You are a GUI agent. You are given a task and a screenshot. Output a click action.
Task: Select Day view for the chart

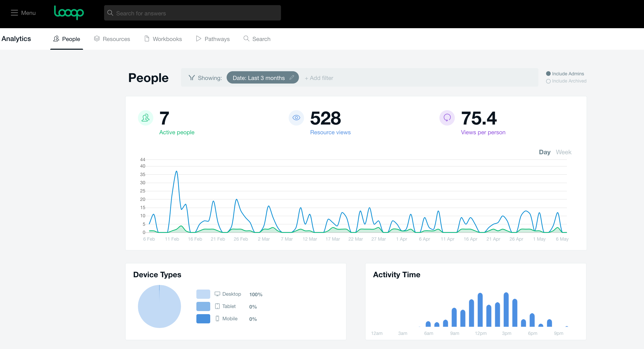coord(545,152)
